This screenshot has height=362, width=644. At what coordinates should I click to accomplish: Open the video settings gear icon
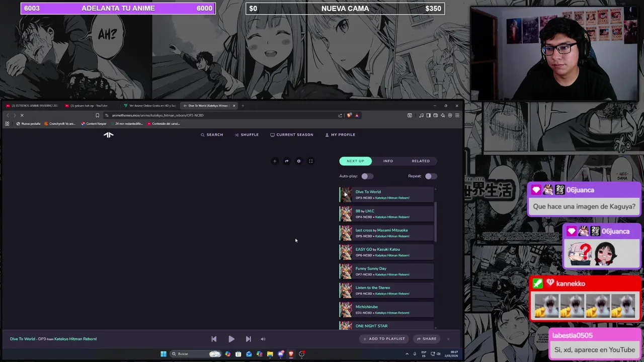299,161
